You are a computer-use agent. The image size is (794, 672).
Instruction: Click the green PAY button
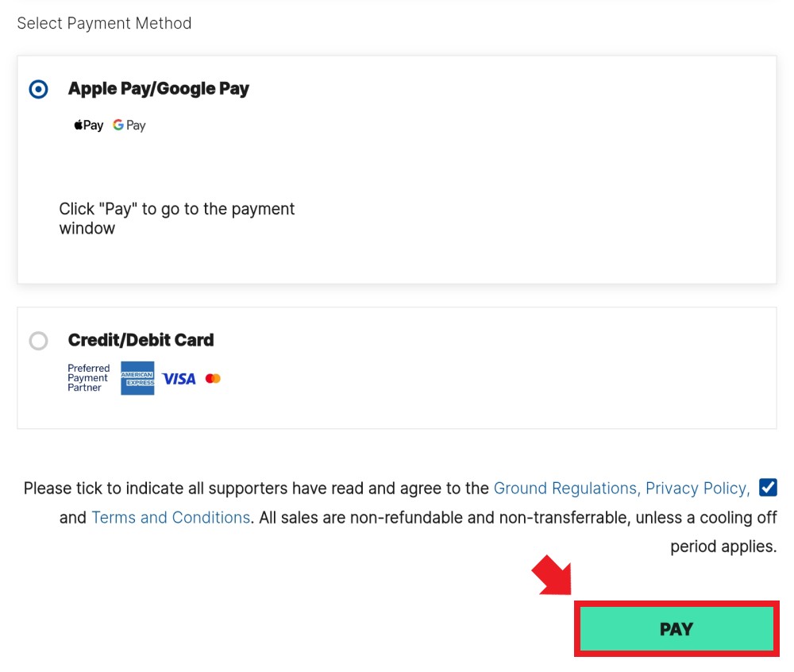click(x=676, y=629)
